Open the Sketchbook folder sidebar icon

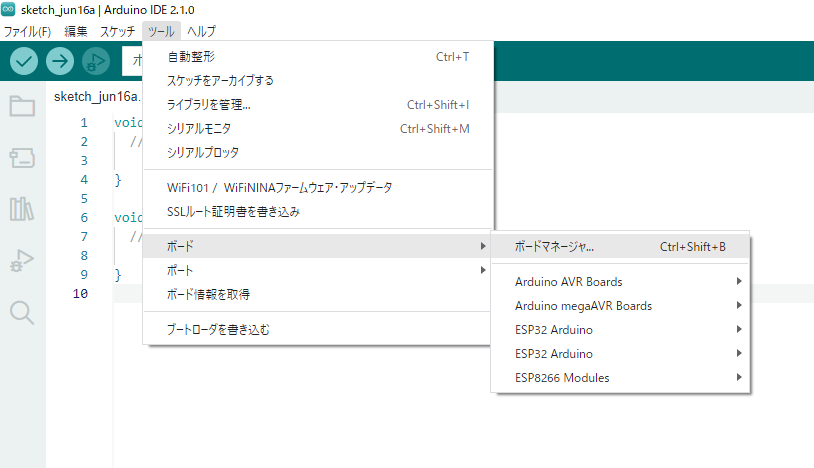22,106
